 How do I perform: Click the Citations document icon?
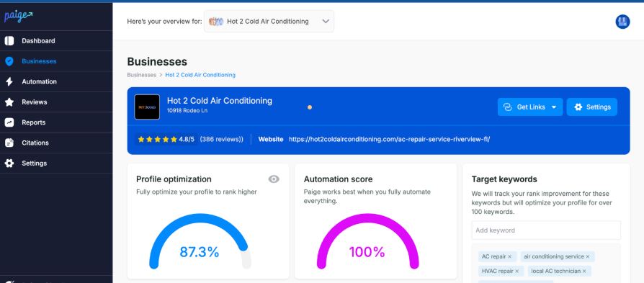[x=9, y=143]
